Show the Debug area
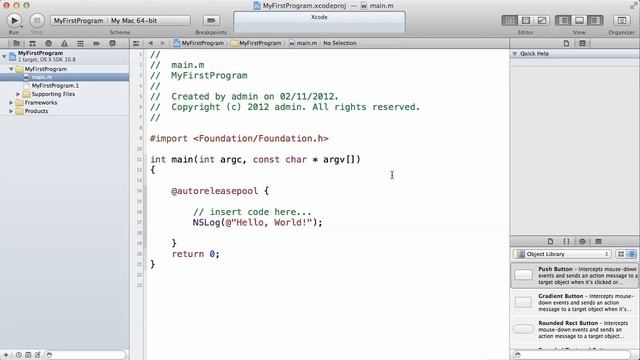Screen dimensions: 640x360 coord(579,20)
